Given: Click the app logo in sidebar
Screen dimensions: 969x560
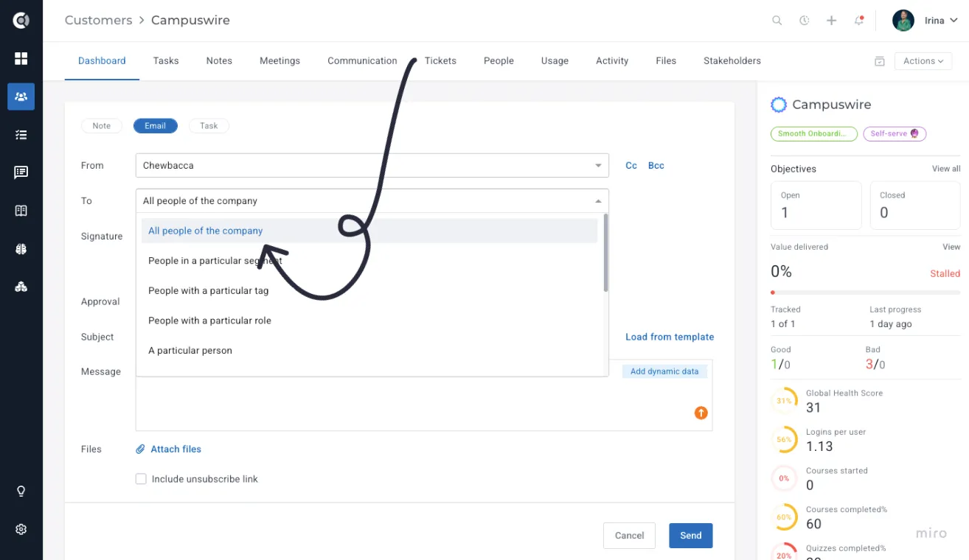Looking at the screenshot, I should [x=21, y=20].
